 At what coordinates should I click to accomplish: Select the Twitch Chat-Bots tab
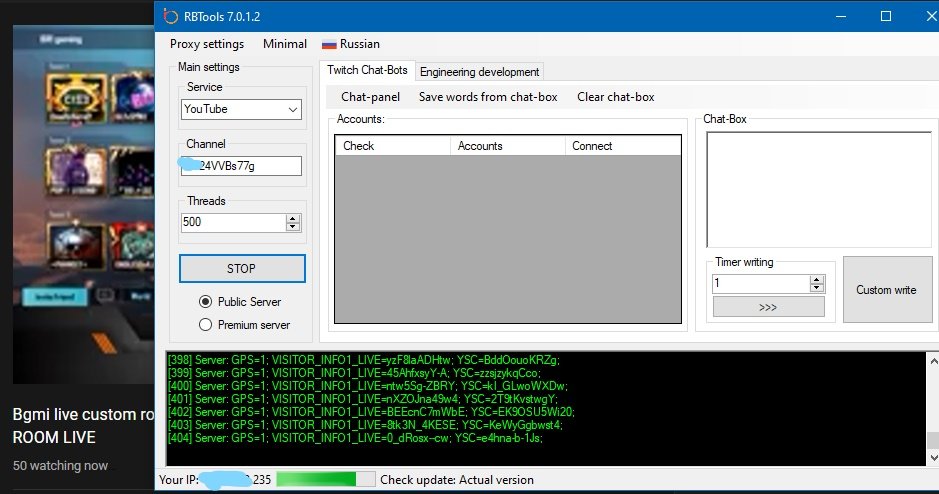pyautogui.click(x=369, y=71)
